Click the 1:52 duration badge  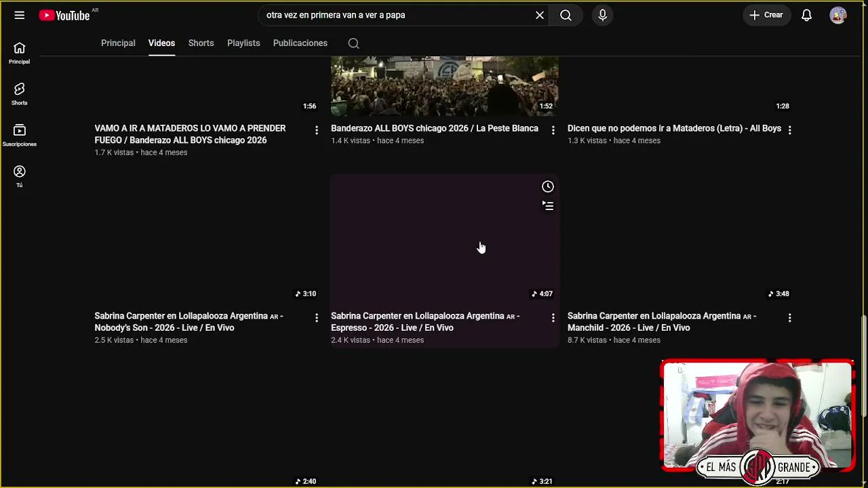click(546, 106)
